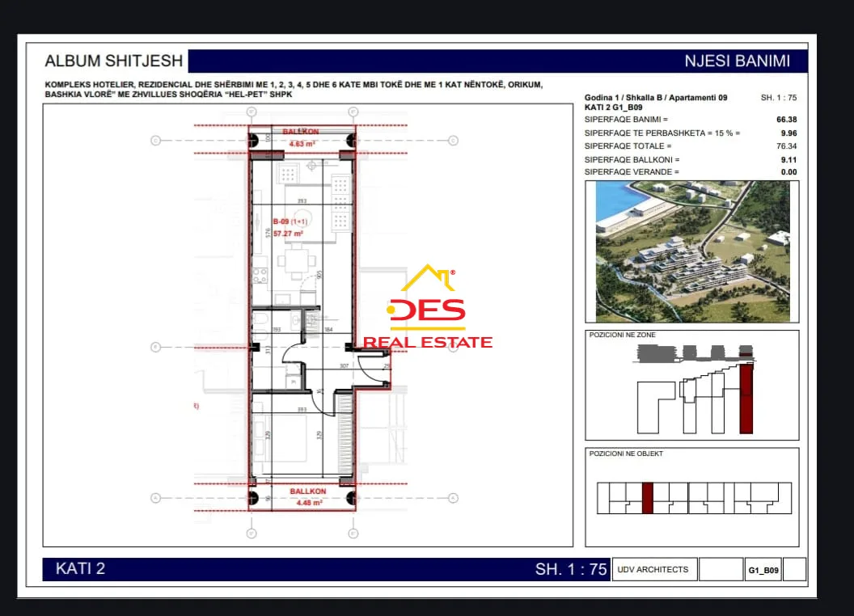The width and height of the screenshot is (854, 616).
Task: Click the "BALLKON 4.63 m²" balcony label
Action: click(301, 137)
